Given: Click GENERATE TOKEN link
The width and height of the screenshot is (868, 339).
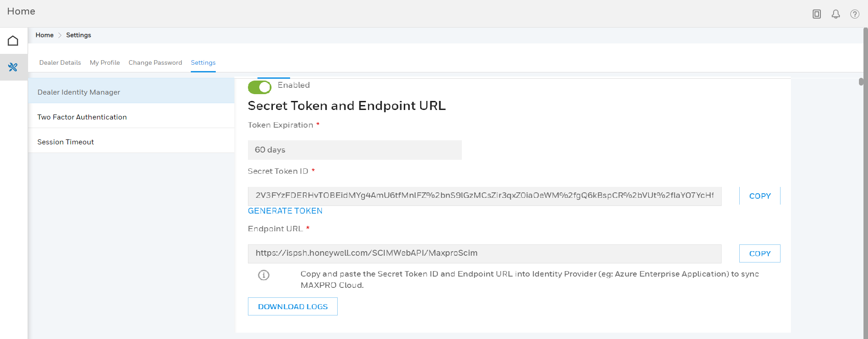Looking at the screenshot, I should pyautogui.click(x=285, y=211).
